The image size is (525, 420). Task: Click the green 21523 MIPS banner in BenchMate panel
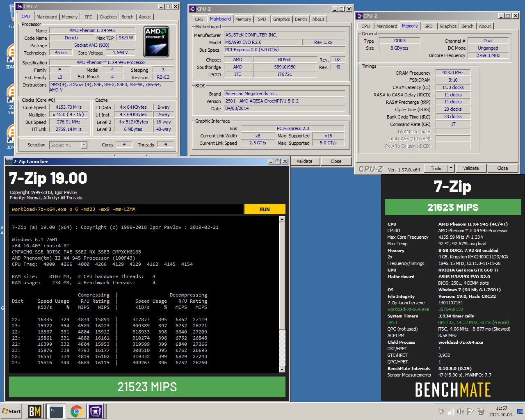coord(453,207)
